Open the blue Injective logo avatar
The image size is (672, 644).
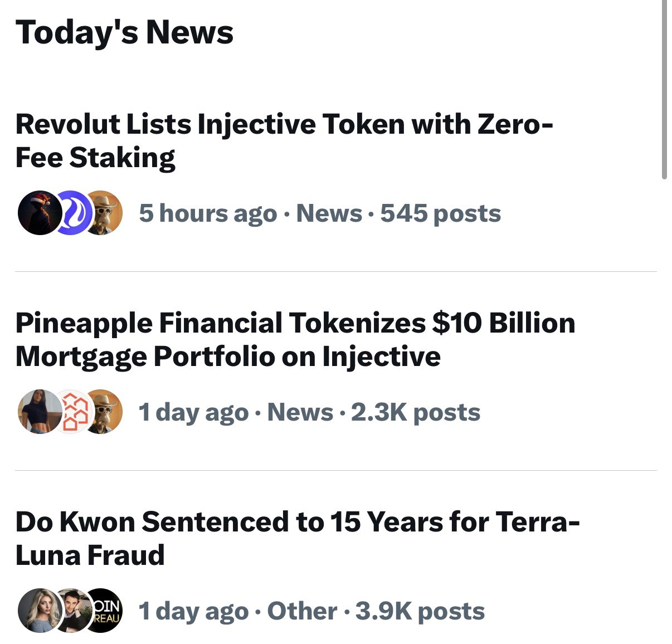[71, 212]
